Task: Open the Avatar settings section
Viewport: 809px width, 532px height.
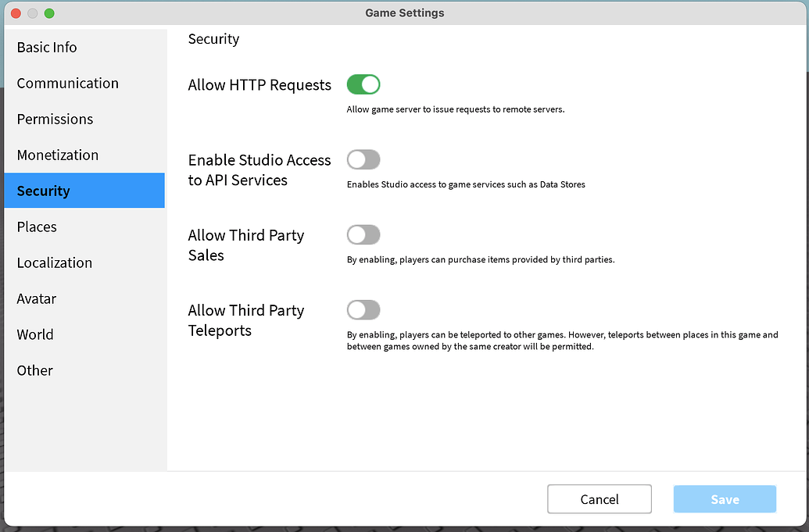Action: click(x=36, y=298)
